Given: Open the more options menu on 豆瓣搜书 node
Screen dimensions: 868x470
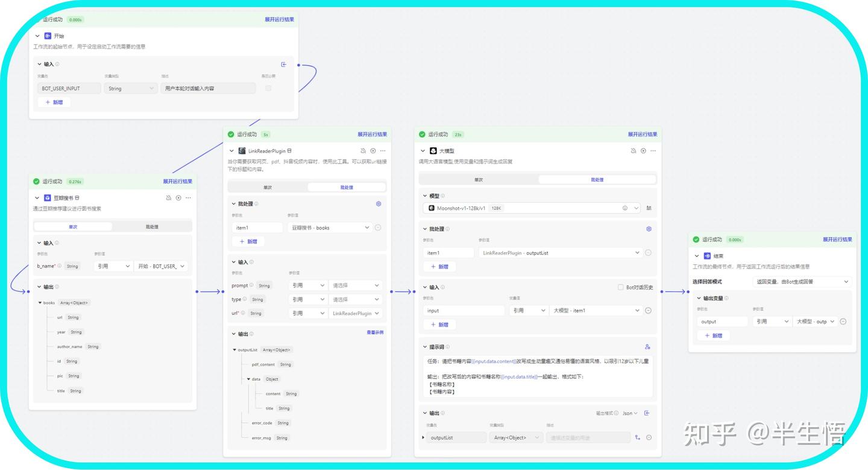Looking at the screenshot, I should [188, 198].
